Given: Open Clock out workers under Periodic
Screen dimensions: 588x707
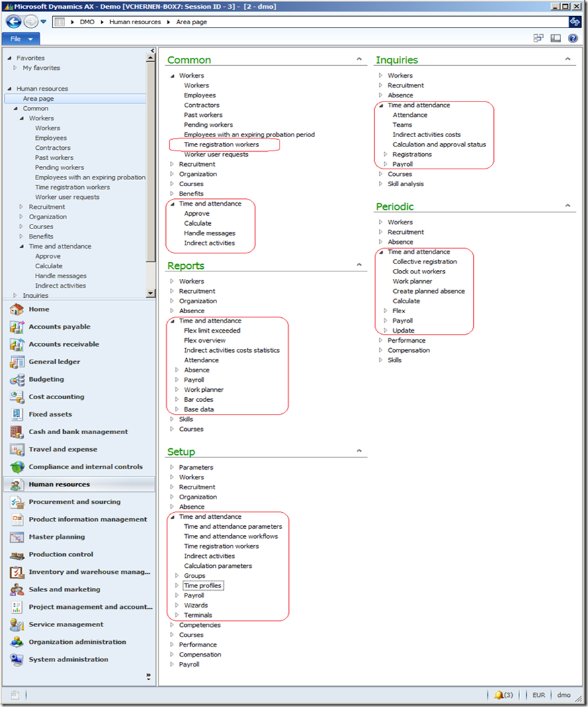Looking at the screenshot, I should click(x=419, y=272).
